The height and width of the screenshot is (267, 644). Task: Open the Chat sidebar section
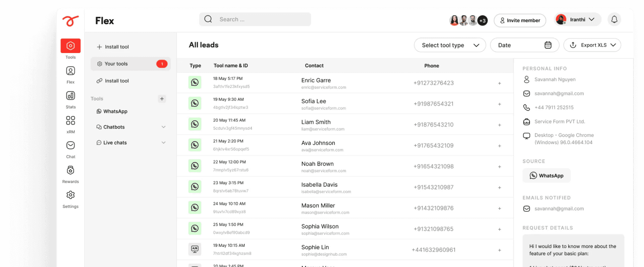70,149
